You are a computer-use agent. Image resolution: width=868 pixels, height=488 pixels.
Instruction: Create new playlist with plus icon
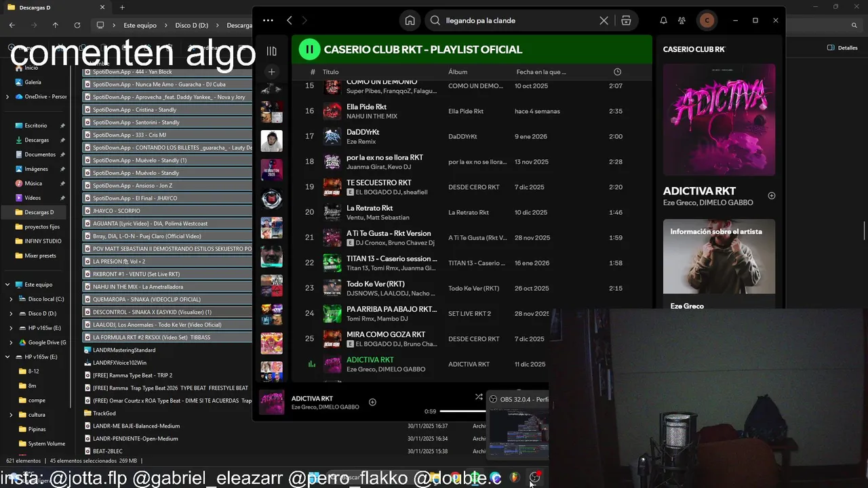[x=271, y=72]
